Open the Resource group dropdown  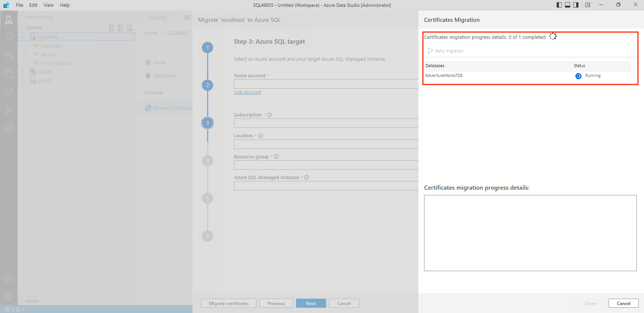[326, 165]
